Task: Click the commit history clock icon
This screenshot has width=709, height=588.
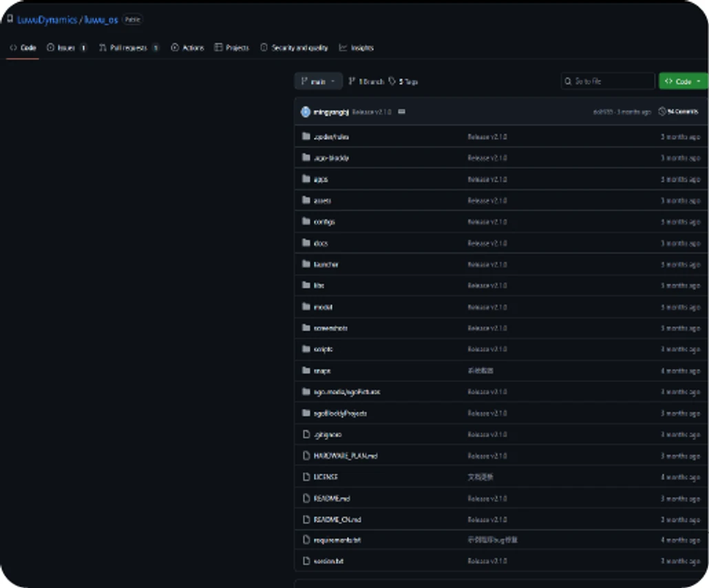Action: point(662,112)
